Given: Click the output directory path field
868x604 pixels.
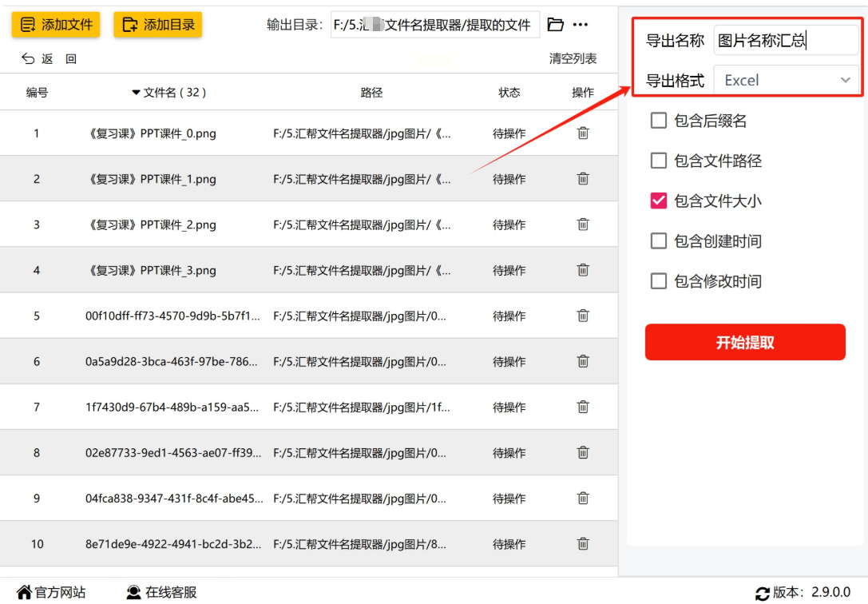Looking at the screenshot, I should [x=434, y=24].
